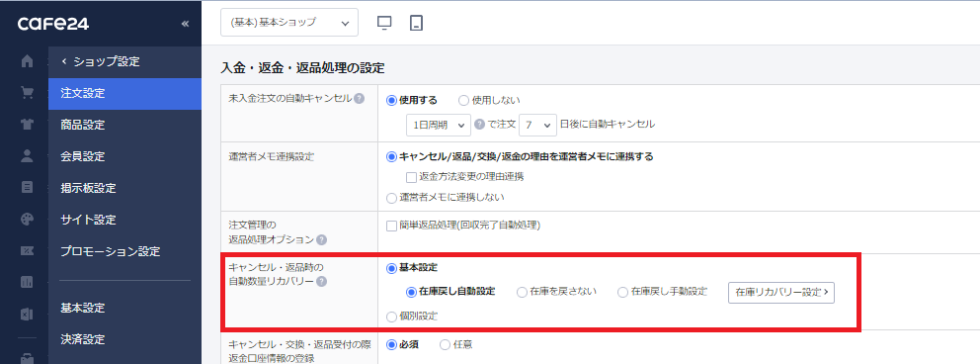The width and height of the screenshot is (980, 364).
Task: Select 必須 radio for refund account
Action: [392, 344]
